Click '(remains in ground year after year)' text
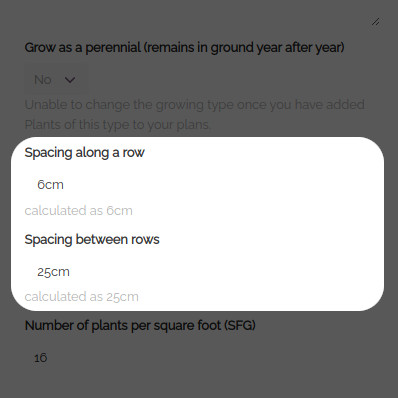 click(244, 48)
